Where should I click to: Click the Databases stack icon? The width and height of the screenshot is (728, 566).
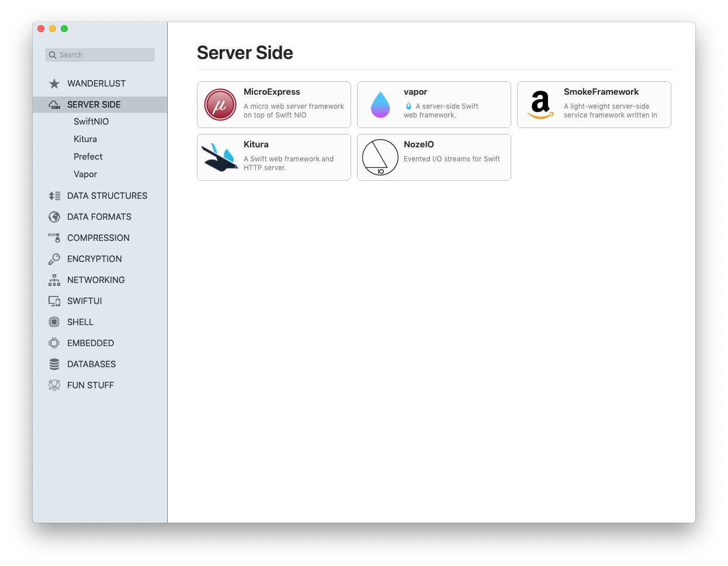pos(54,364)
